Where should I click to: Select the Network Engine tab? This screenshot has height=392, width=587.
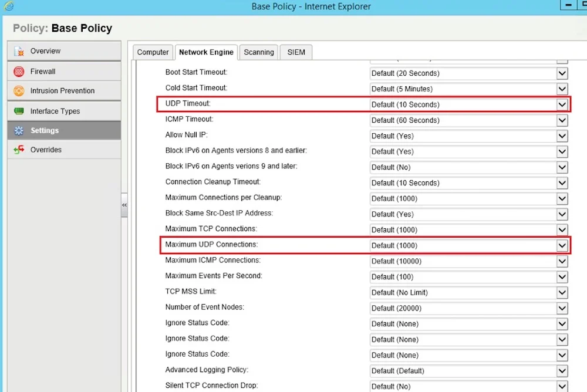pyautogui.click(x=206, y=52)
